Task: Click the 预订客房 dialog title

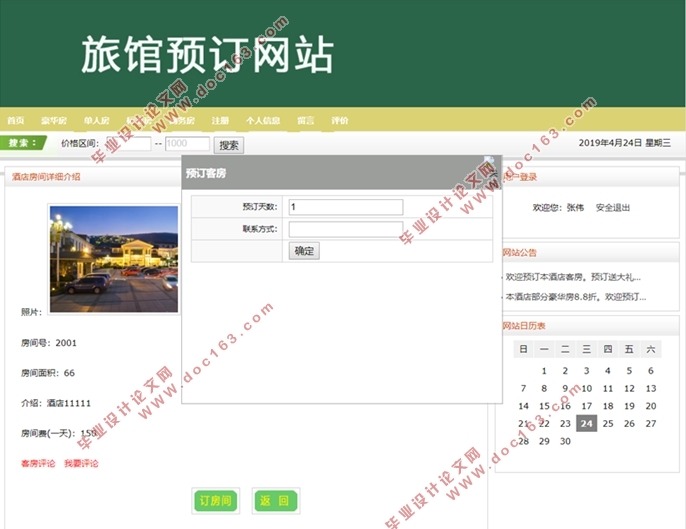Action: [x=206, y=173]
